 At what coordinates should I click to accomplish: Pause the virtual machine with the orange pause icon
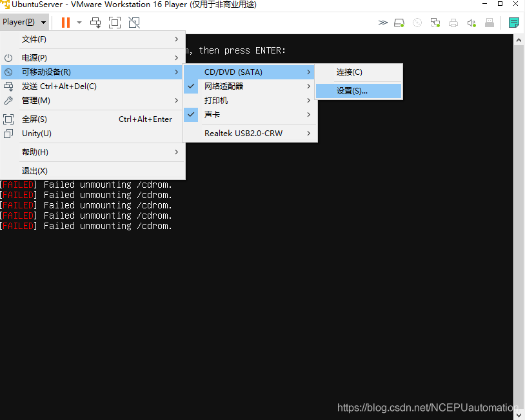click(66, 23)
